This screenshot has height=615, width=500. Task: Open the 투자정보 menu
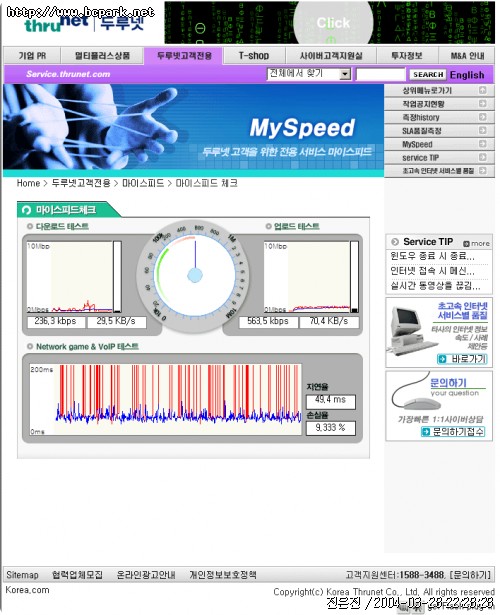(x=407, y=56)
